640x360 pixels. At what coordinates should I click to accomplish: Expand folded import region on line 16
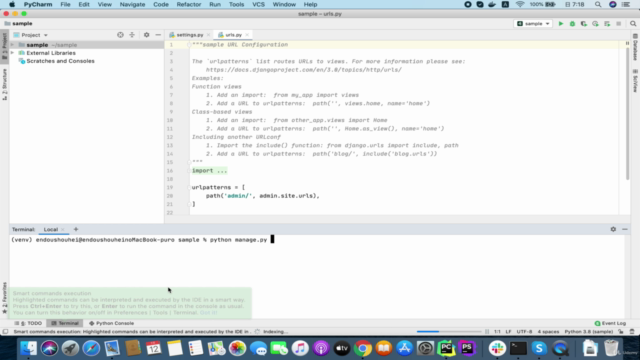click(x=209, y=171)
